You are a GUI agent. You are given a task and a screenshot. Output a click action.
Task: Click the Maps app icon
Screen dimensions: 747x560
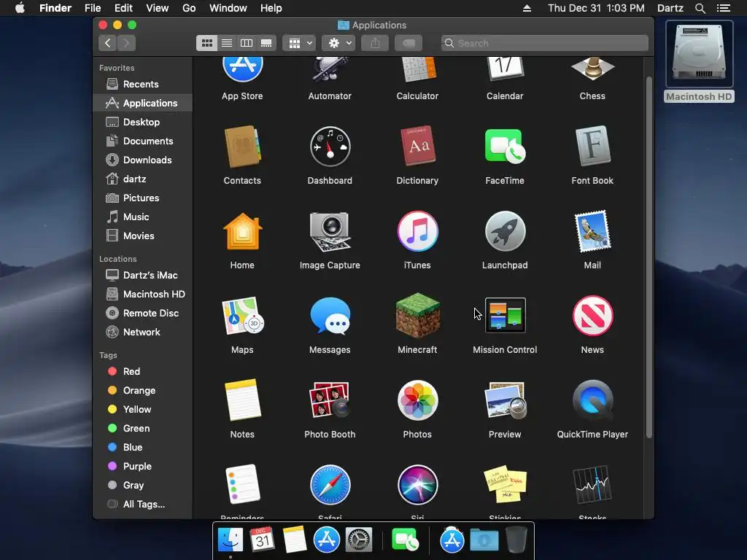(x=242, y=315)
